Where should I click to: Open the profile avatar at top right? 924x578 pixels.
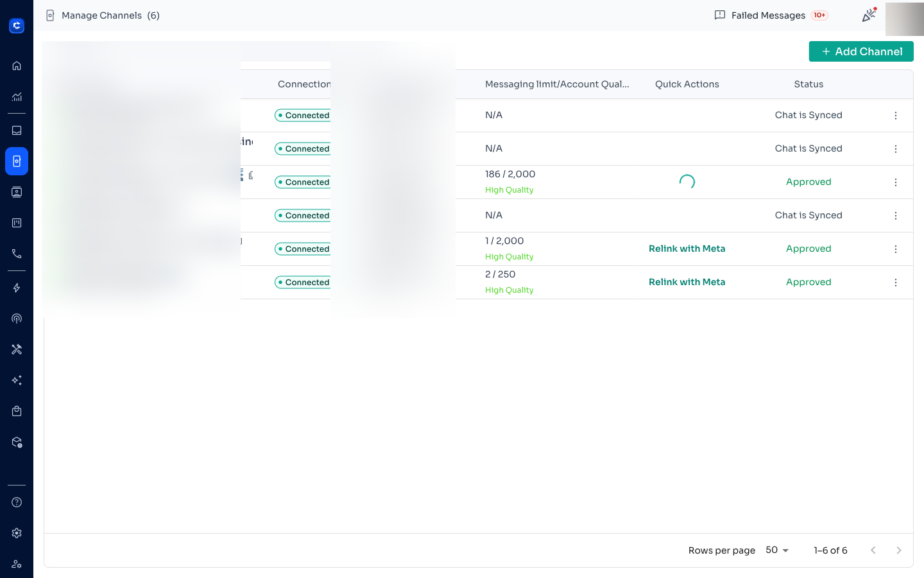[x=905, y=19]
